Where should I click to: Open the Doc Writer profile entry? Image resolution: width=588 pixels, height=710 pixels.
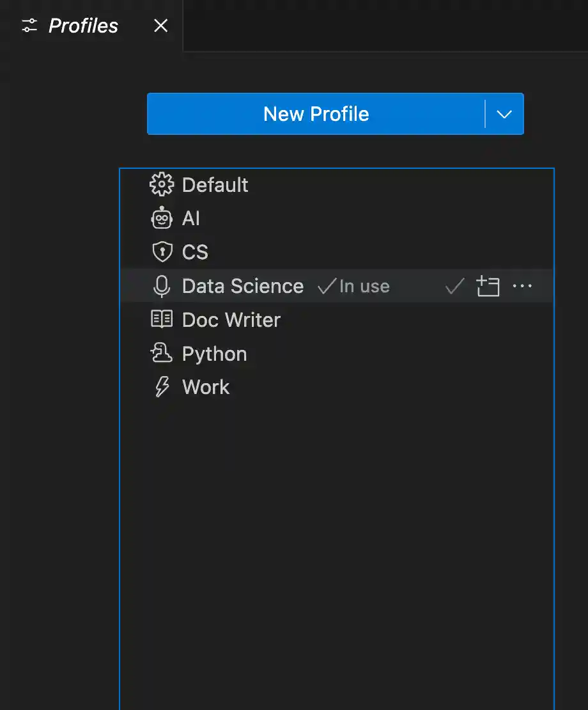tap(231, 319)
